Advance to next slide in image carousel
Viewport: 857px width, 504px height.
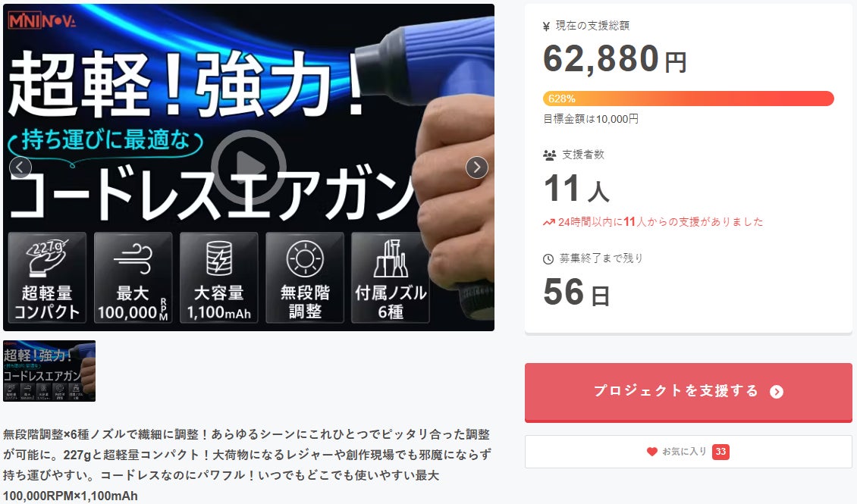[x=476, y=167]
